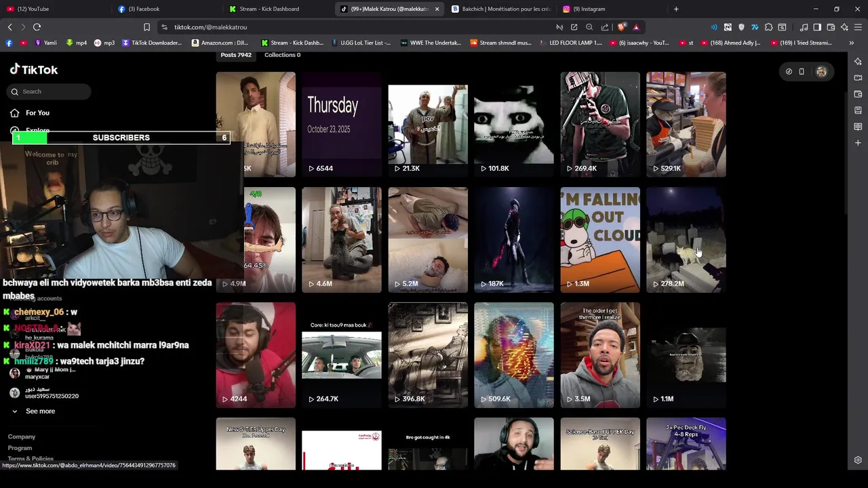
Task: Open the video with 264.7K views
Action: tap(342, 355)
